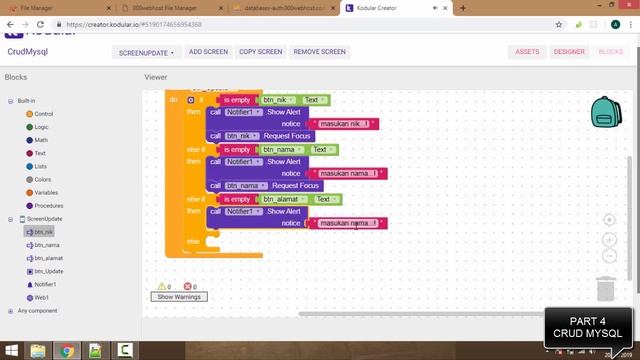The height and width of the screenshot is (360, 640).
Task: Select btn_nama component in tree
Action: click(x=43, y=245)
